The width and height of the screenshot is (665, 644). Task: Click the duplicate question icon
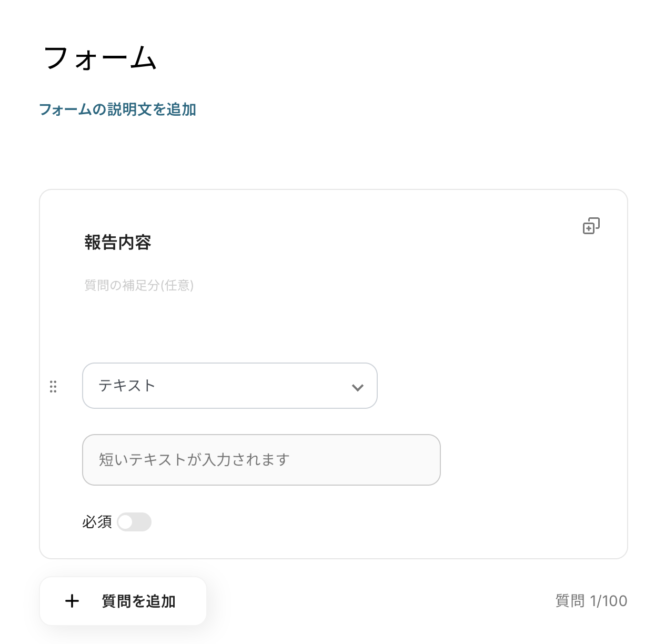click(x=591, y=226)
